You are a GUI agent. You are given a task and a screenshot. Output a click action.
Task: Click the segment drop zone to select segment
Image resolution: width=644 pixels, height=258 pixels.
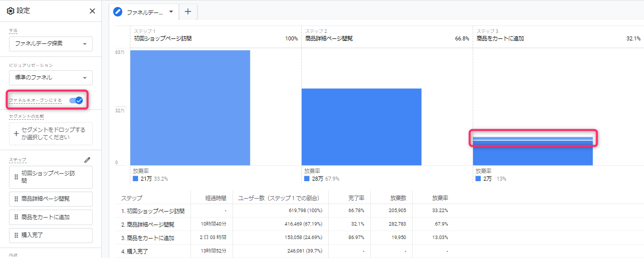click(51, 134)
